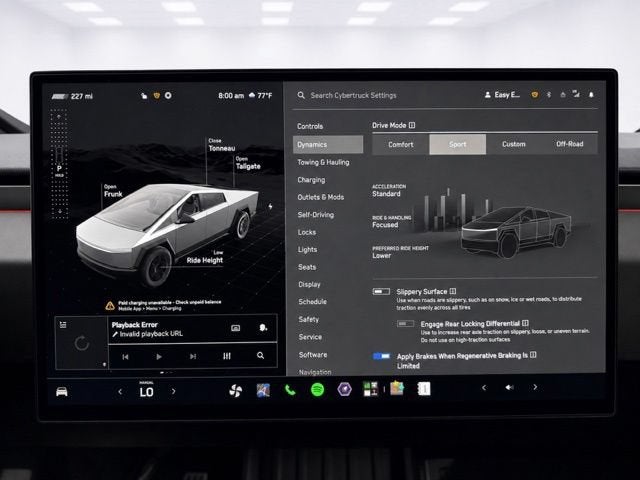Tap the lock icon in status bar
Screen dimensions: 640x480
[144, 96]
